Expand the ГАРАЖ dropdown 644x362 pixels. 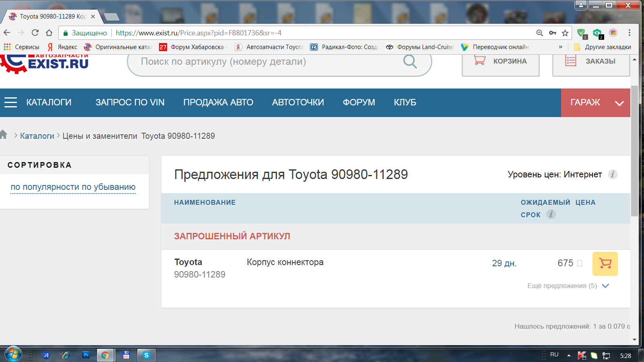[596, 103]
